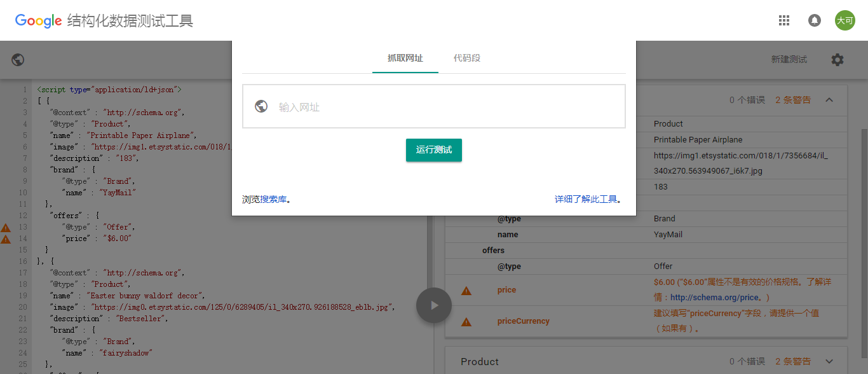Click the 新建测试 button
The height and width of the screenshot is (374, 868).
(x=789, y=60)
